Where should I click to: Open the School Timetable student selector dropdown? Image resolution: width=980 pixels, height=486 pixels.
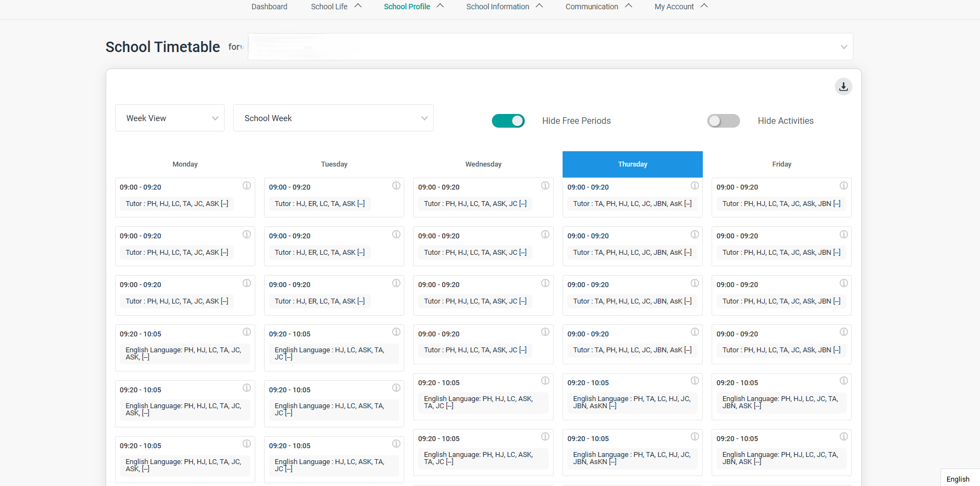coord(550,47)
